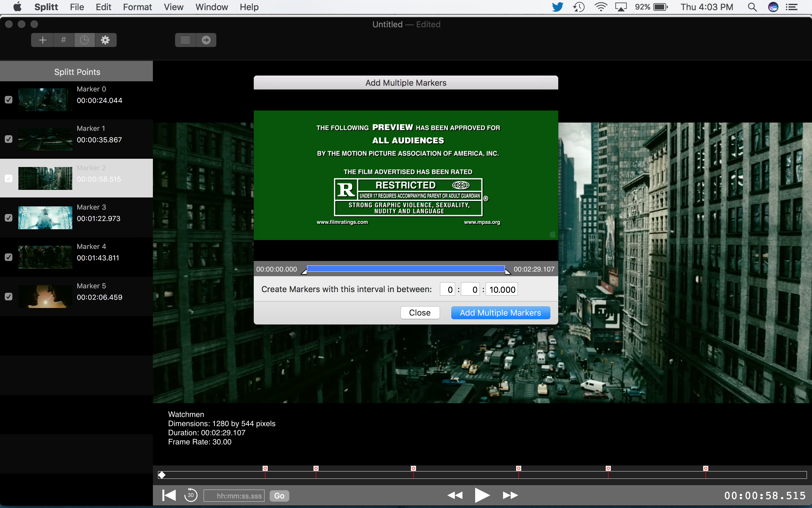Click the hh:mm:ss.sss time entry field
The image size is (812, 508).
tap(234, 496)
